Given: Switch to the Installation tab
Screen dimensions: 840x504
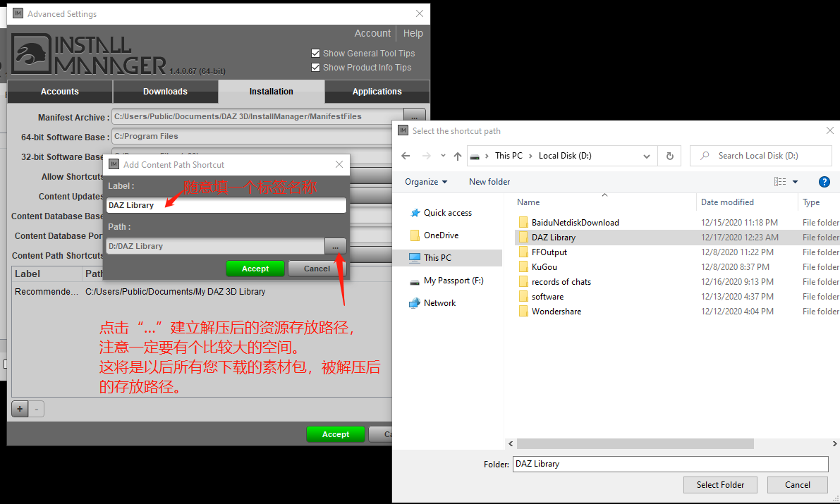Looking at the screenshot, I should pos(271,92).
